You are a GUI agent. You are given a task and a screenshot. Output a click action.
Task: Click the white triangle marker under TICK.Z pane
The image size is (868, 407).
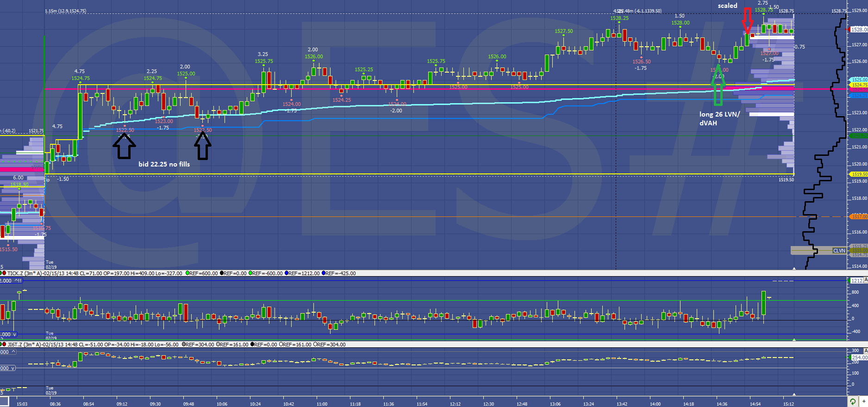pyautogui.click(x=794, y=339)
